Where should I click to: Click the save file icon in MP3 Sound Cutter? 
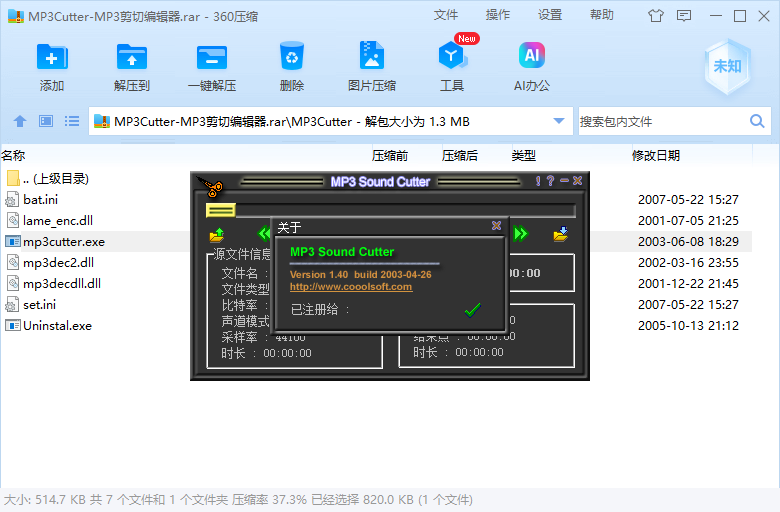click(561, 234)
